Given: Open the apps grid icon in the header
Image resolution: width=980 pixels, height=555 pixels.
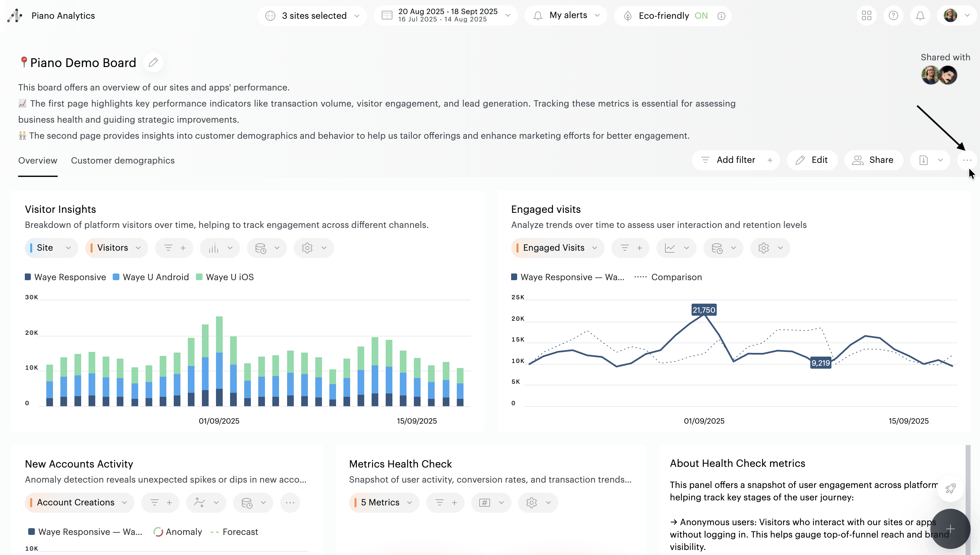Looking at the screenshot, I should click(x=866, y=16).
